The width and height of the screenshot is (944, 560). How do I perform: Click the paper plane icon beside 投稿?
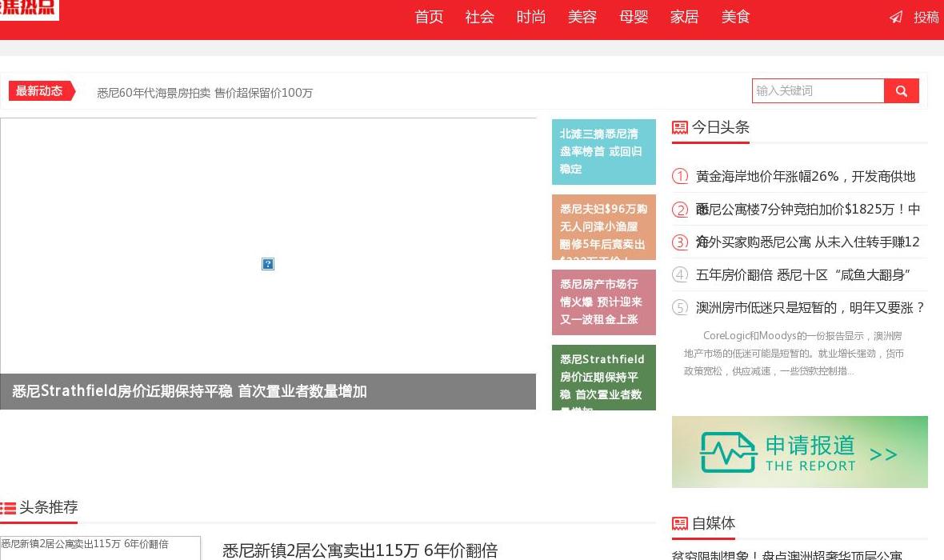(896, 17)
